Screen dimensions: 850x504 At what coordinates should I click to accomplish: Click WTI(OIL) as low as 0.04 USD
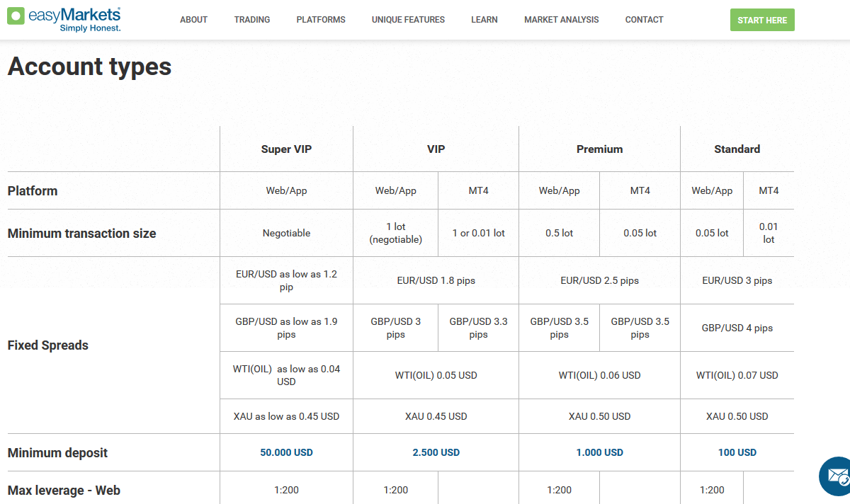click(x=286, y=375)
